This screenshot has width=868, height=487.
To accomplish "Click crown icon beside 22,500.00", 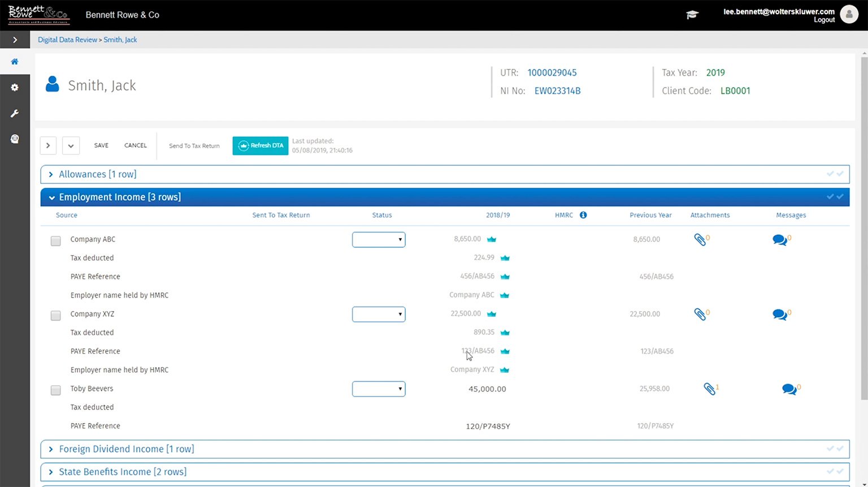I will point(492,314).
